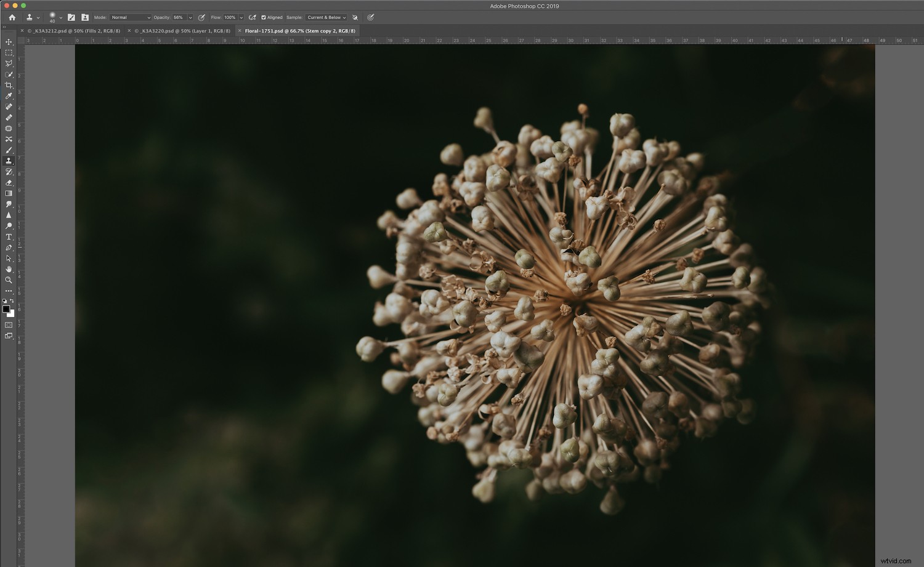This screenshot has height=567, width=924.
Task: Select the Hand tool
Action: [9, 269]
